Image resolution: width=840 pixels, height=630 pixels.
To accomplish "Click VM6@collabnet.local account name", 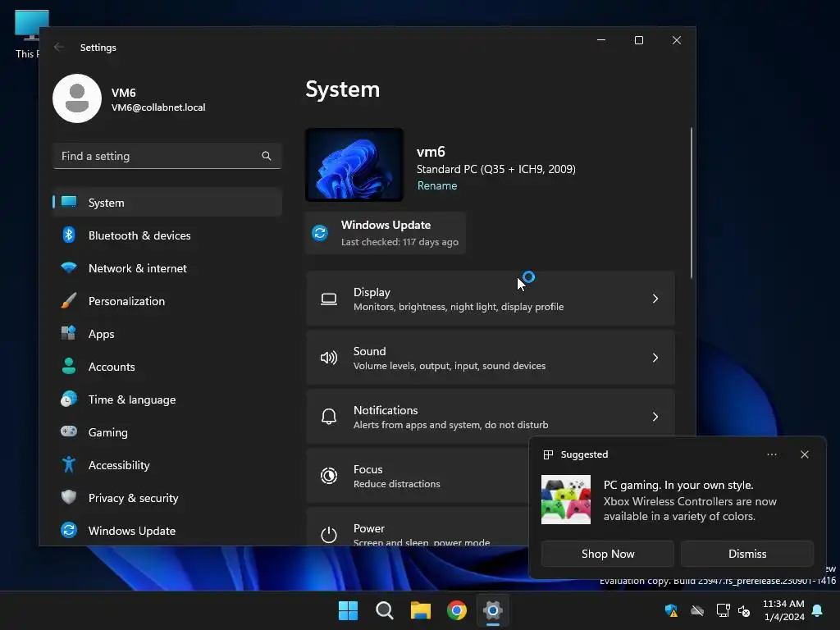I will tap(158, 107).
